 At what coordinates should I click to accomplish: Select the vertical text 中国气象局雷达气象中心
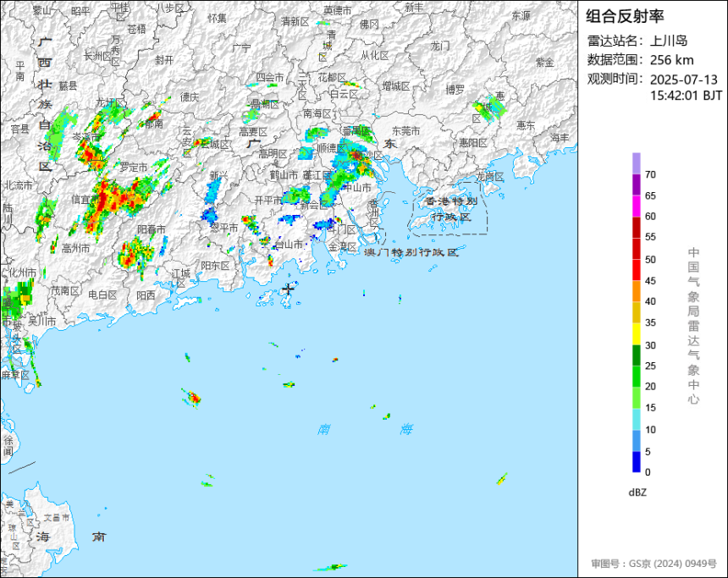pyautogui.click(x=693, y=326)
